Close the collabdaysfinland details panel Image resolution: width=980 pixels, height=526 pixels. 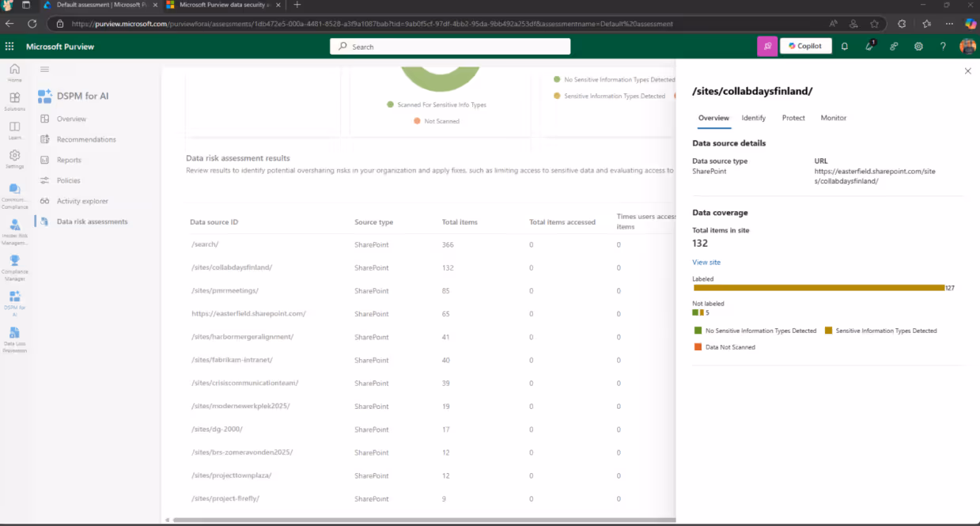tap(967, 71)
